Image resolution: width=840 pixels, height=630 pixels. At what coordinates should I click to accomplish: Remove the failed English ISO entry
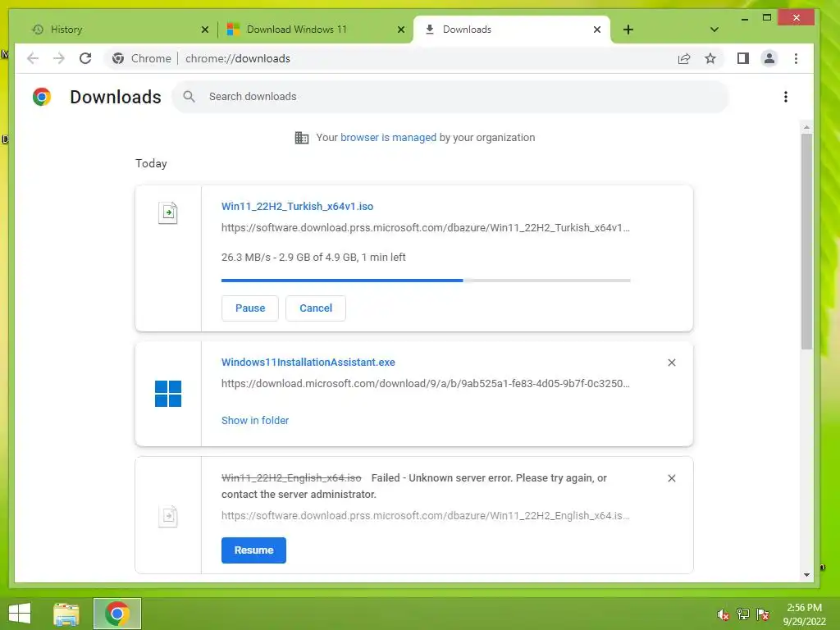(672, 478)
